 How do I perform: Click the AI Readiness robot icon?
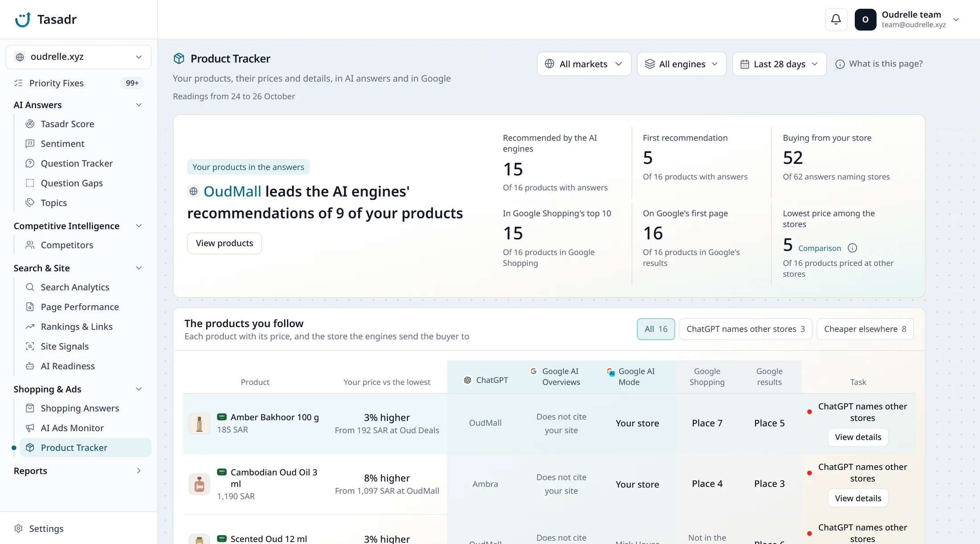tap(30, 366)
